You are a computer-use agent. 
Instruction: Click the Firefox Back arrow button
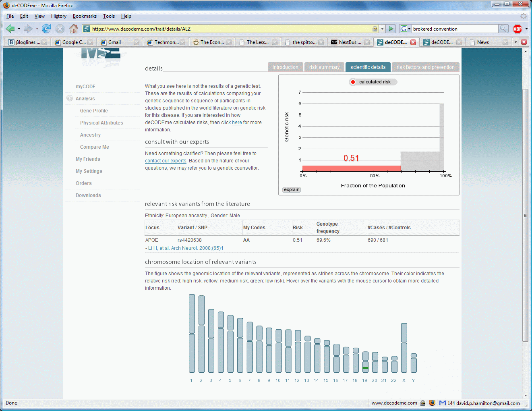click(x=10, y=29)
